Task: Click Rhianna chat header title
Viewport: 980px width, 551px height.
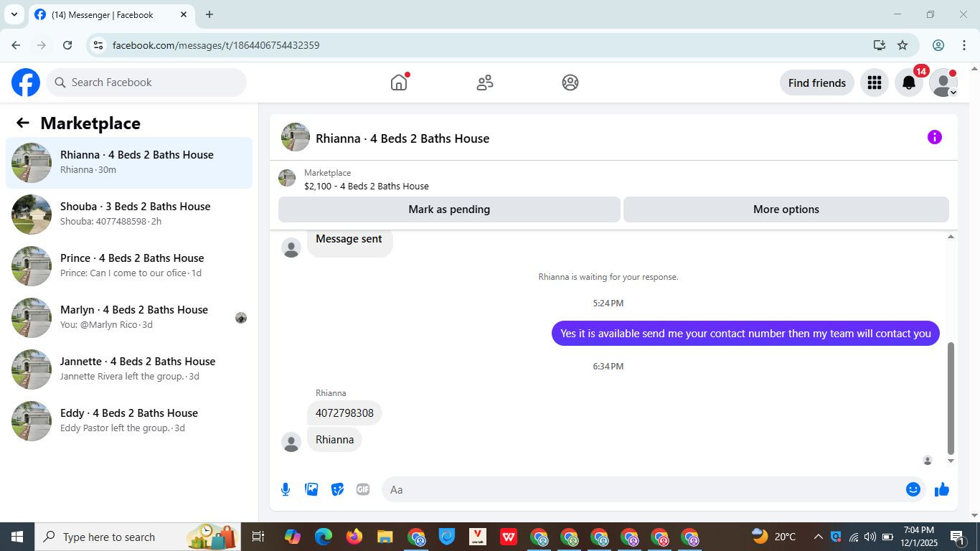Action: pyautogui.click(x=402, y=138)
